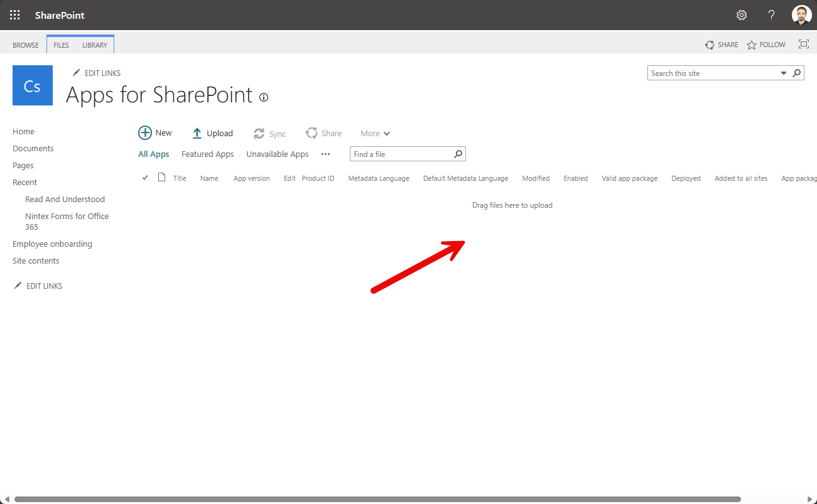Viewport: 817px width, 504px height.
Task: Go to Home in left navigation
Action: point(23,131)
